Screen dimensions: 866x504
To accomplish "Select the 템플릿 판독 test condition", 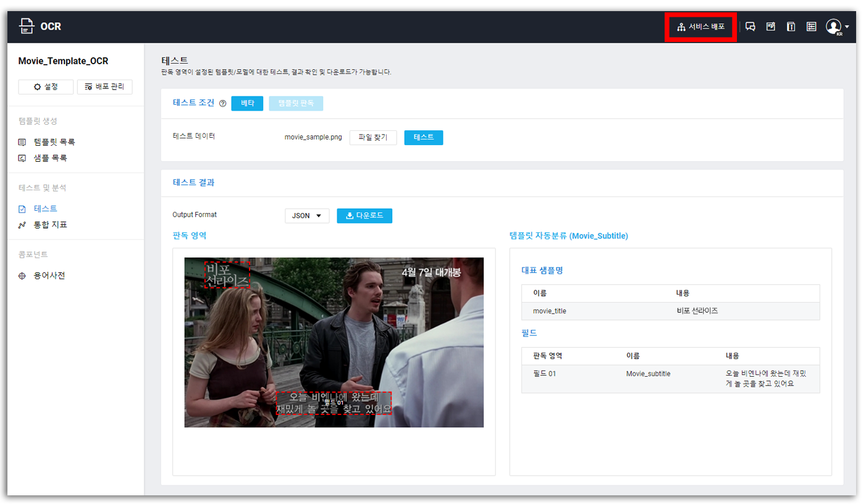I will click(296, 103).
